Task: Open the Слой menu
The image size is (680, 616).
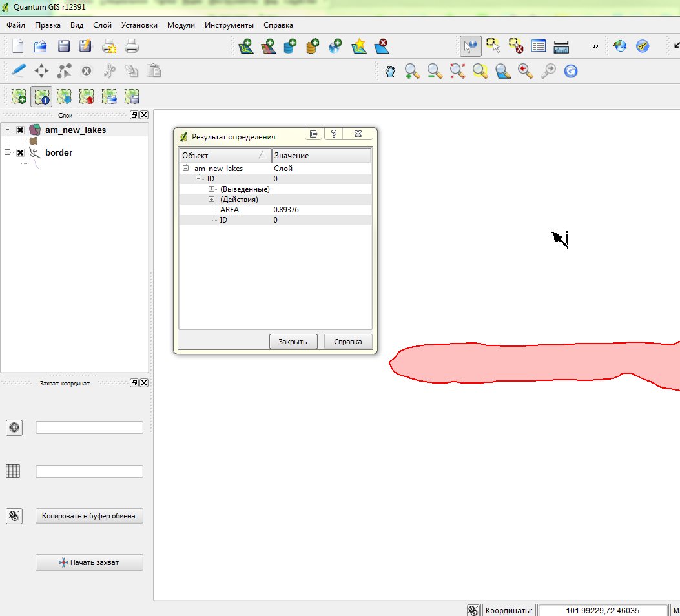Action: click(102, 25)
